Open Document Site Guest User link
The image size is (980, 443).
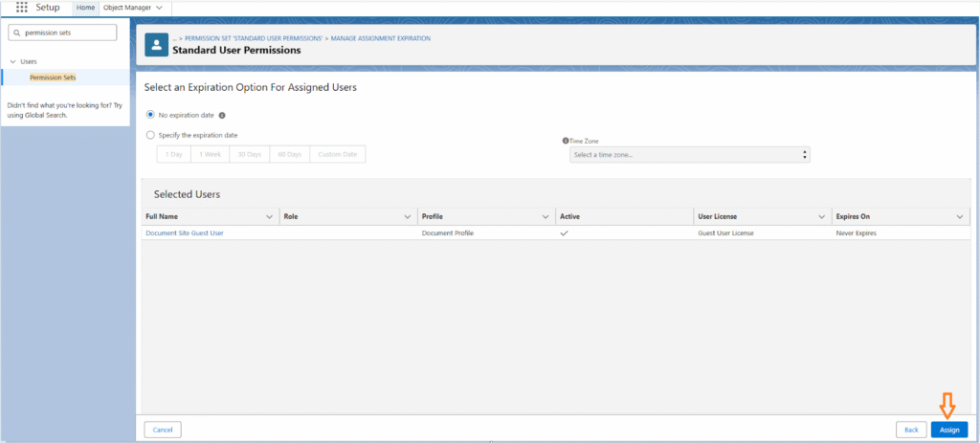185,233
